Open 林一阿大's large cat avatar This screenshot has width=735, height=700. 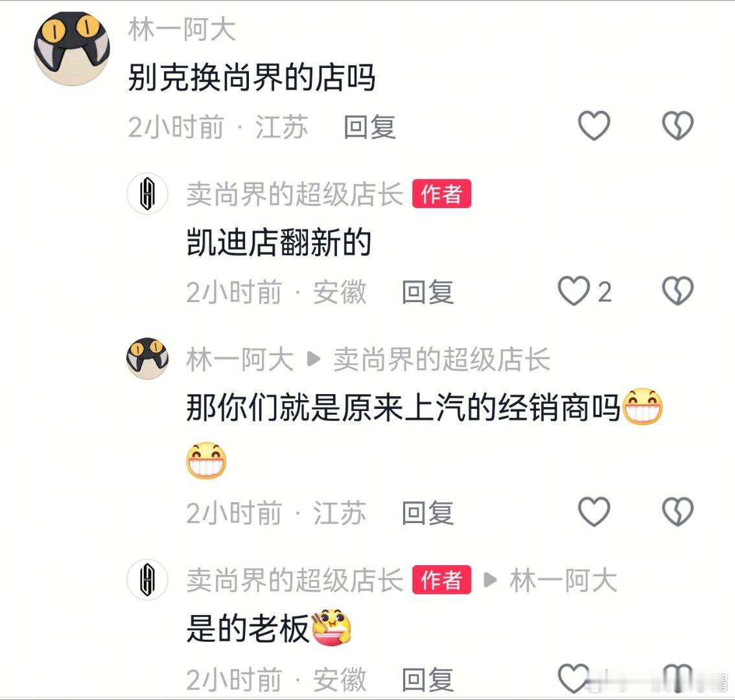pos(72,49)
